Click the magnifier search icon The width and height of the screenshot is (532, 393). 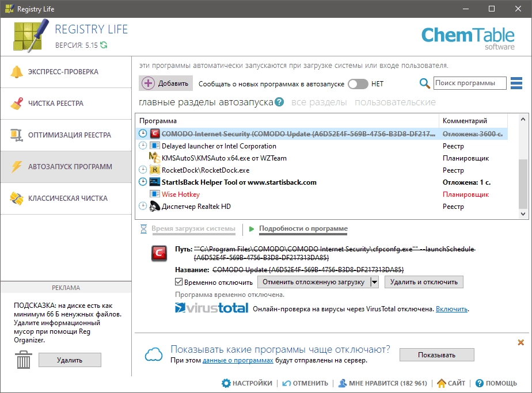point(424,83)
